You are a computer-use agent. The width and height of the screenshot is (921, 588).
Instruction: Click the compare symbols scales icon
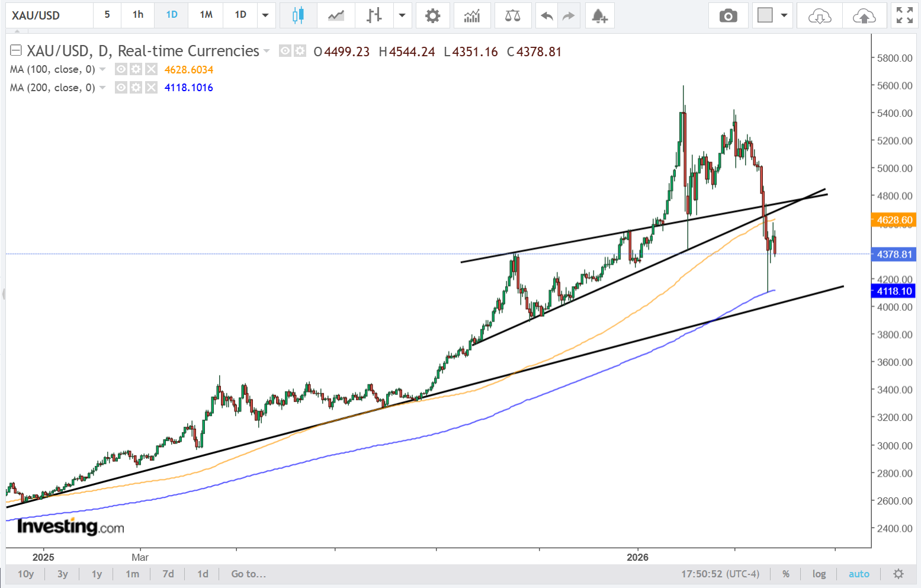[512, 15]
